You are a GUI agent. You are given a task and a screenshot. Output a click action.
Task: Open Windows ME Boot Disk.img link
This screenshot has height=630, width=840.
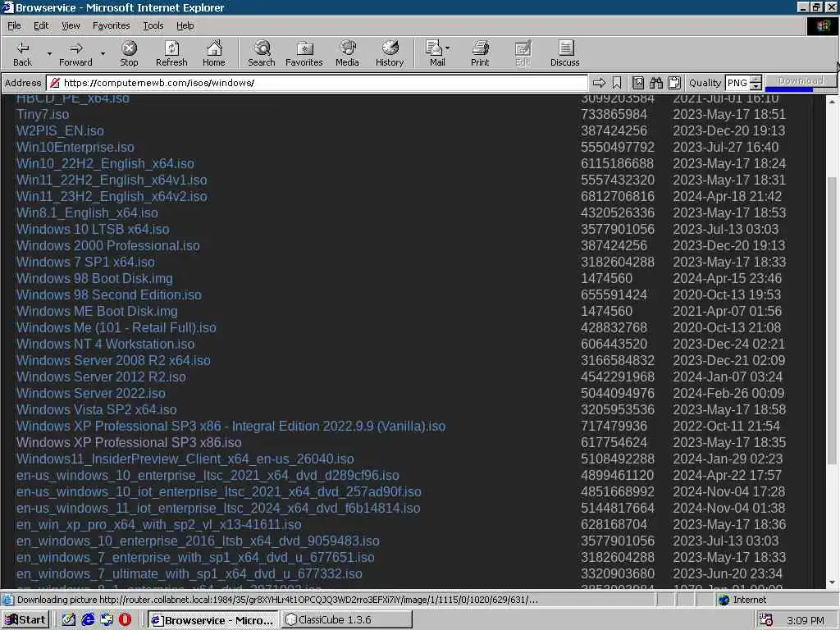[x=97, y=311]
